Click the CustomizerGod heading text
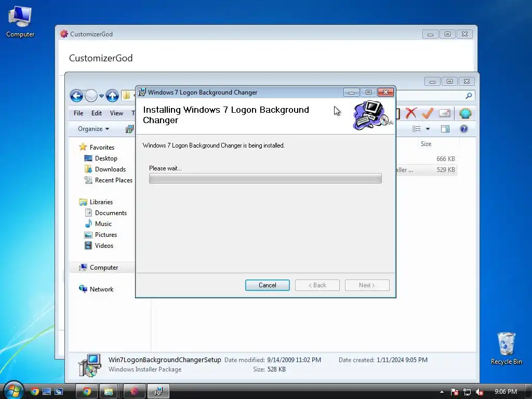Viewport: 532px width, 399px height. 101,58
